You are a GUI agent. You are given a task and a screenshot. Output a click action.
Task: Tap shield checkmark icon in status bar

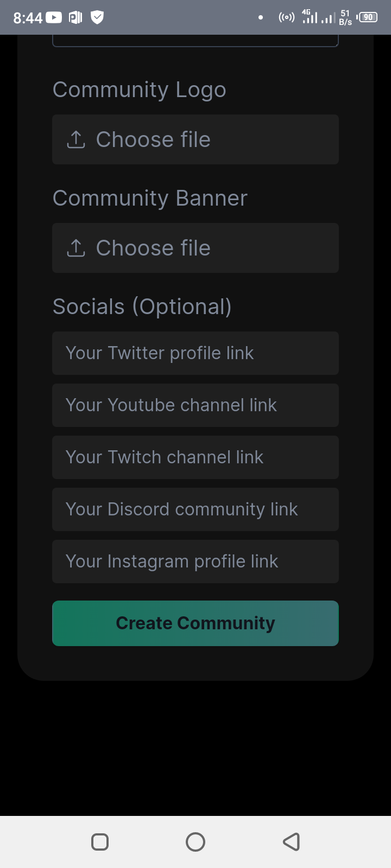pyautogui.click(x=97, y=17)
